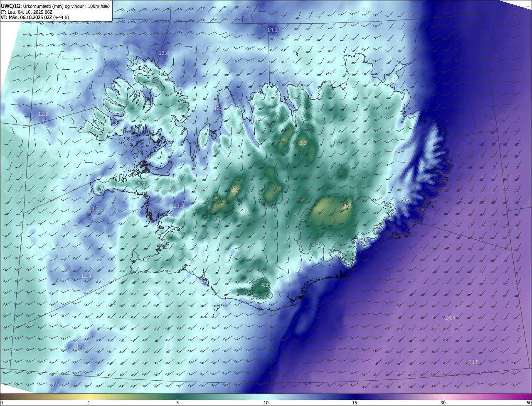This screenshot has width=532, height=406.
Task: Click the 9.9 value label
Action: pos(366,10)
